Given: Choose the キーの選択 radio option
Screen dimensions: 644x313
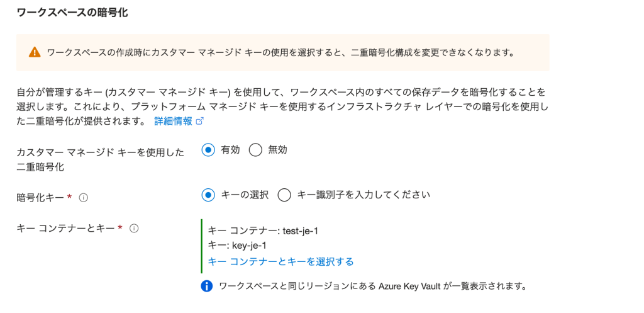Looking at the screenshot, I should click(209, 195).
